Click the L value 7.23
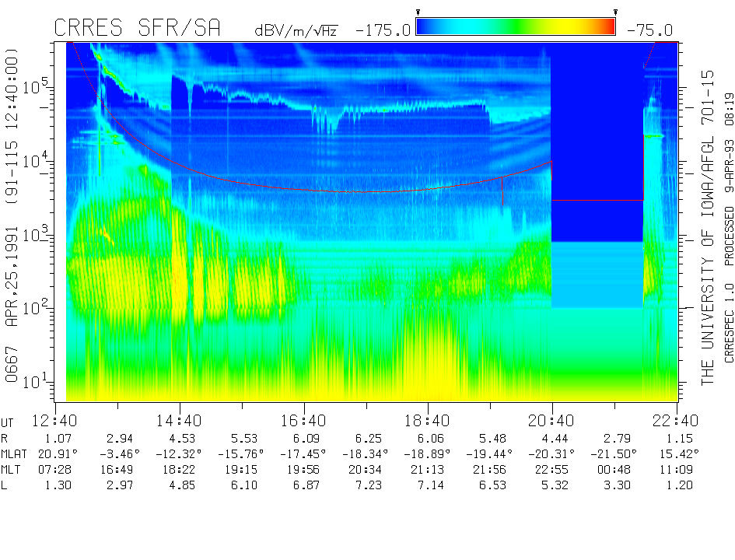 [366, 485]
